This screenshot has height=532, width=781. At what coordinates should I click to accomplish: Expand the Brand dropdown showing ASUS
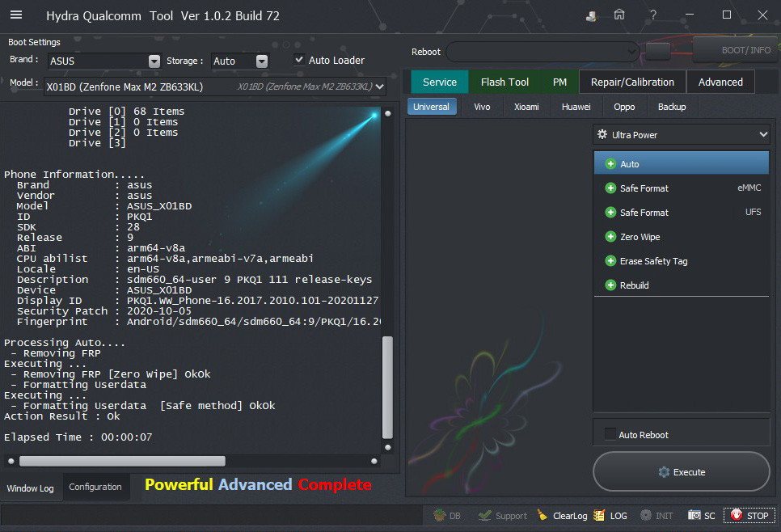(154, 61)
